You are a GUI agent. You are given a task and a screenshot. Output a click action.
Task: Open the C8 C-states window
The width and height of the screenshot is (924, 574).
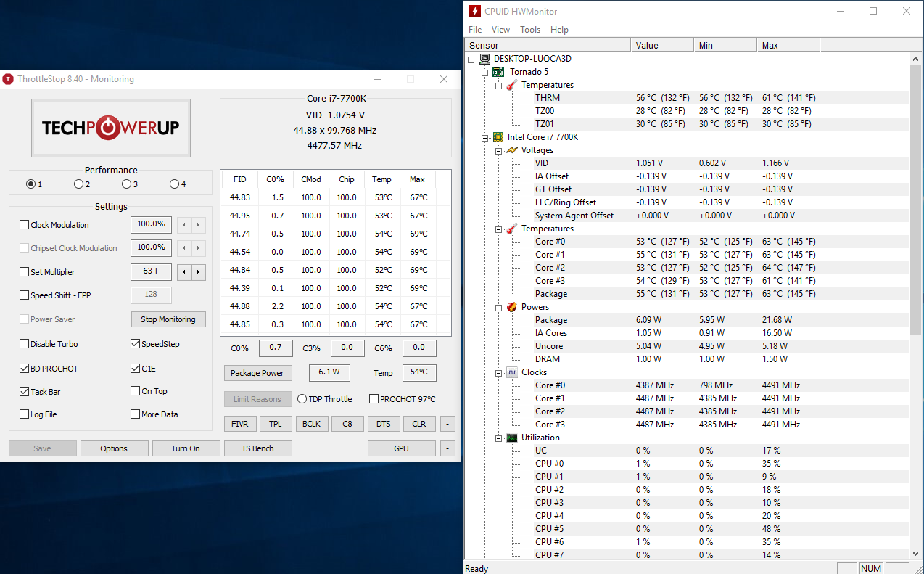[347, 424]
